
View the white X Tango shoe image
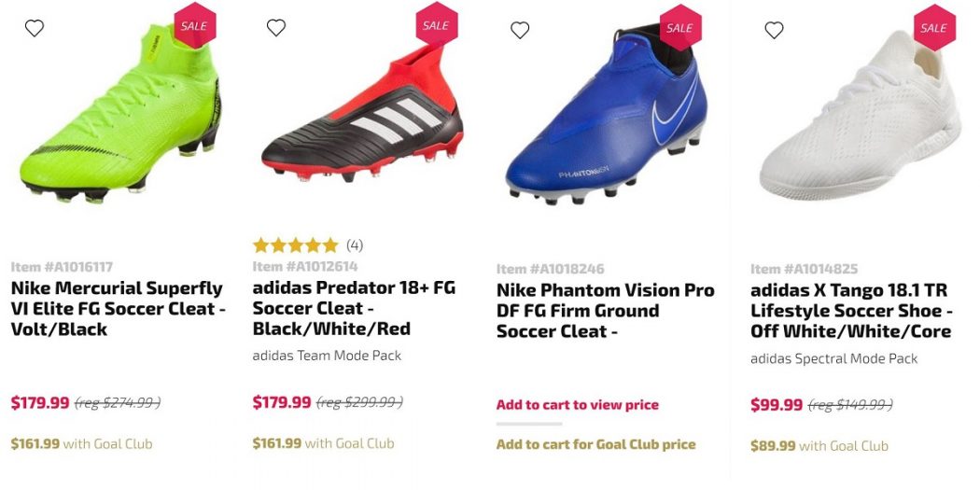pos(859,121)
